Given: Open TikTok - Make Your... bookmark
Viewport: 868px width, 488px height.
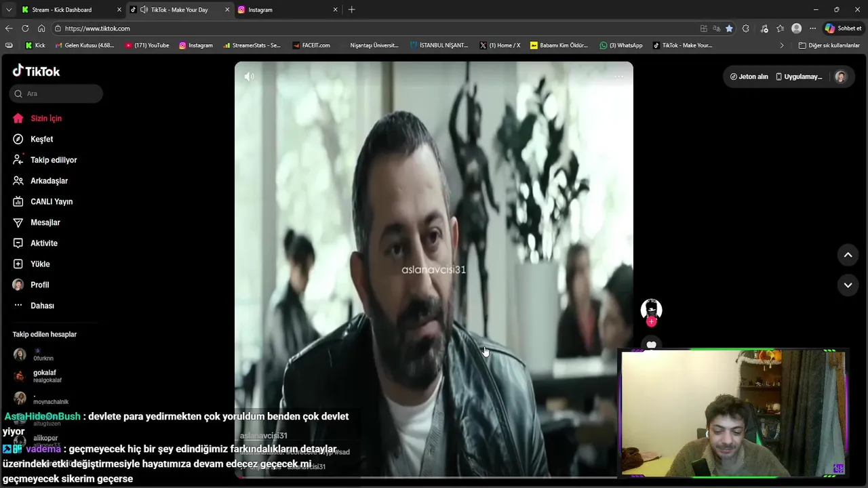Looking at the screenshot, I should [682, 45].
